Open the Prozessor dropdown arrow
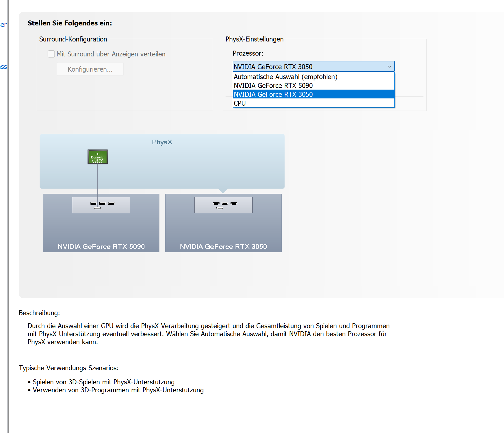This screenshot has width=504, height=433. click(x=389, y=67)
